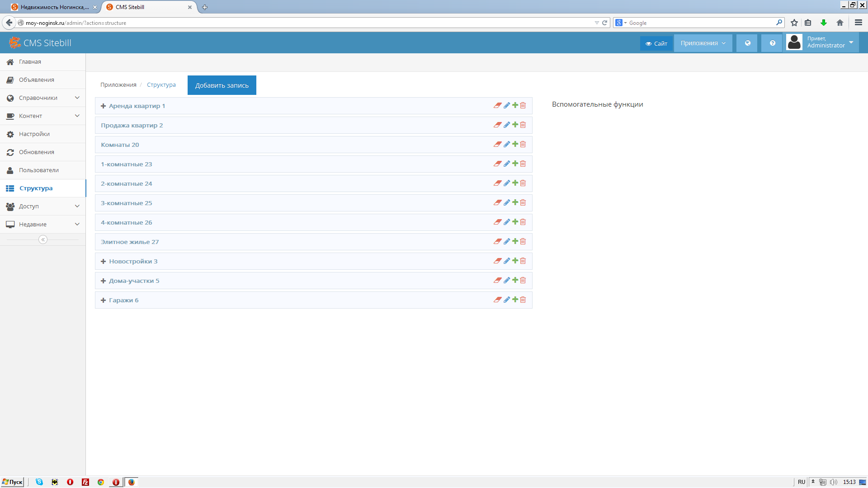Open Windows Пуск start button
The image size is (868, 488).
tap(13, 482)
